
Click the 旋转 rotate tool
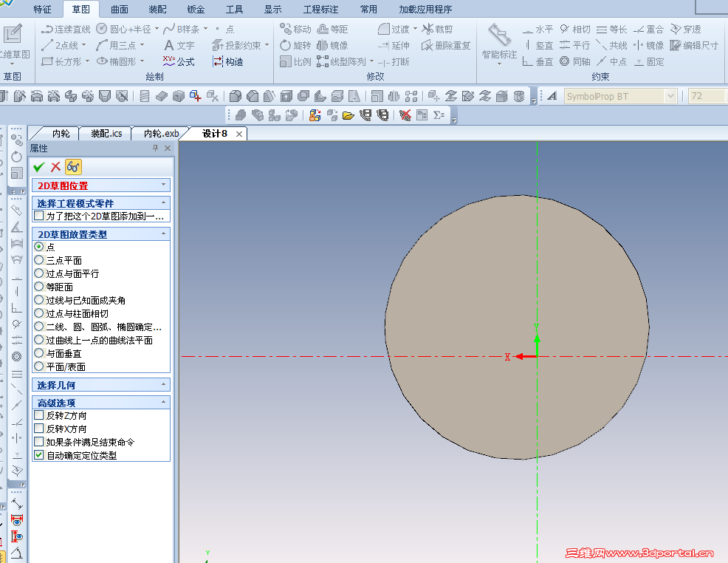(x=295, y=46)
